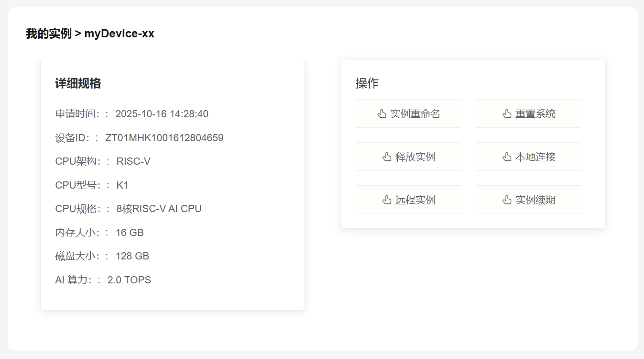Rename the instance via 实例重命名 label
The width and height of the screenshot is (644, 359).
tap(415, 114)
